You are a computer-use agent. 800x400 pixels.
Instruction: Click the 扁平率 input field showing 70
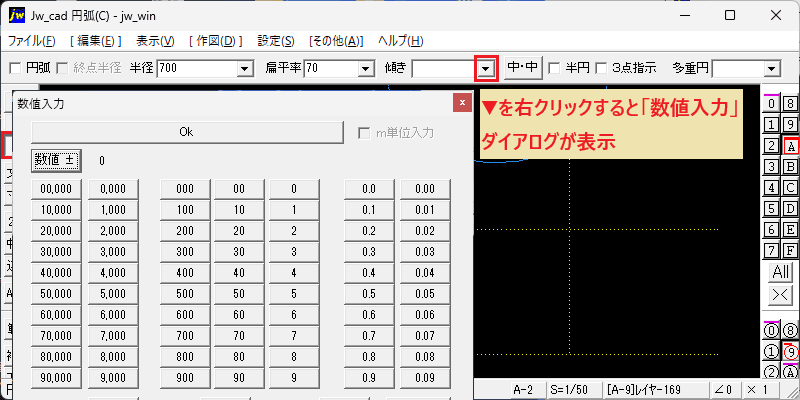coord(331,68)
